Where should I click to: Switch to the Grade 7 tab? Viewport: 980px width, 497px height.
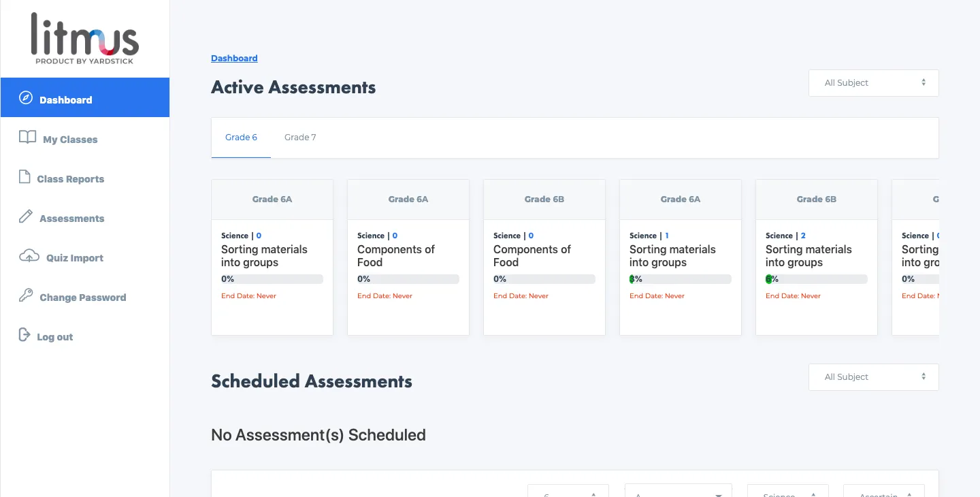click(x=300, y=137)
